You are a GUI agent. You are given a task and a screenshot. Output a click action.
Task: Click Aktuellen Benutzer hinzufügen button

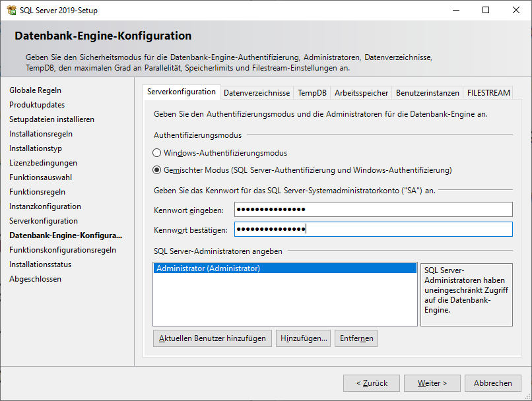tap(213, 338)
